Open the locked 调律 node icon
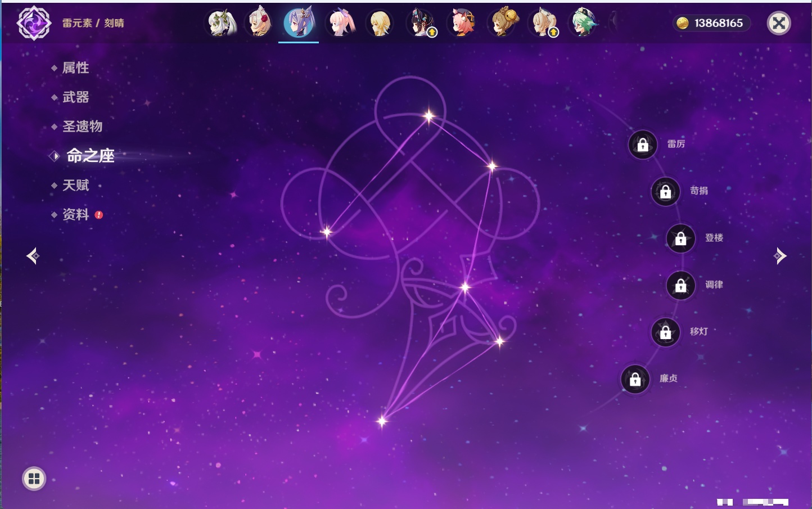The width and height of the screenshot is (812, 509). pyautogui.click(x=681, y=285)
